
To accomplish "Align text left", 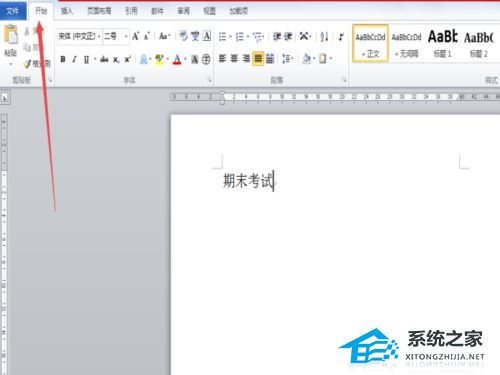I will (x=222, y=59).
